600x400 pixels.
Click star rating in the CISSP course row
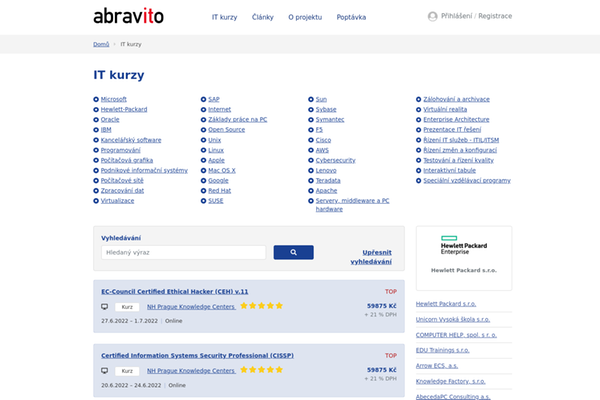click(261, 369)
